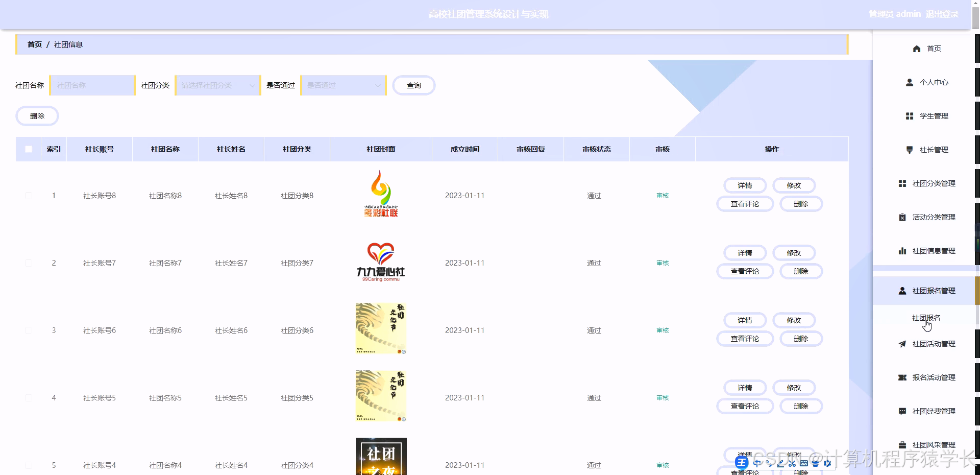Delete the 社团名称5 row

click(x=801, y=406)
